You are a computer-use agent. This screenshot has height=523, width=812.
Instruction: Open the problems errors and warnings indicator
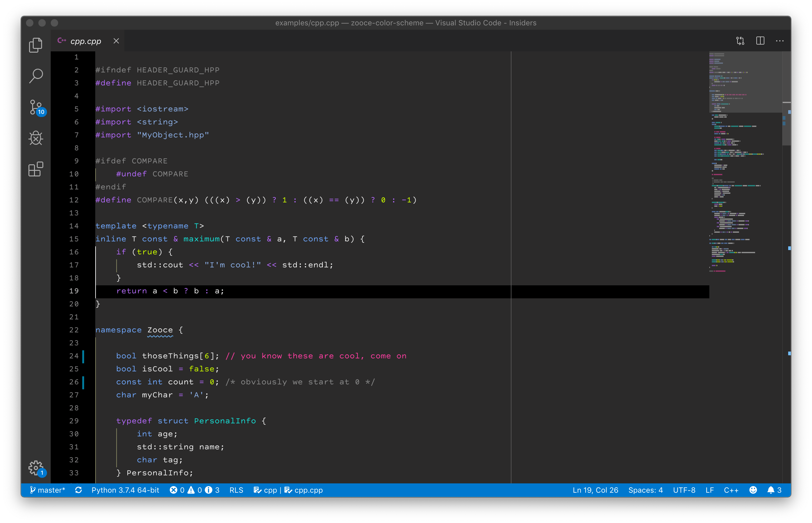click(x=194, y=490)
